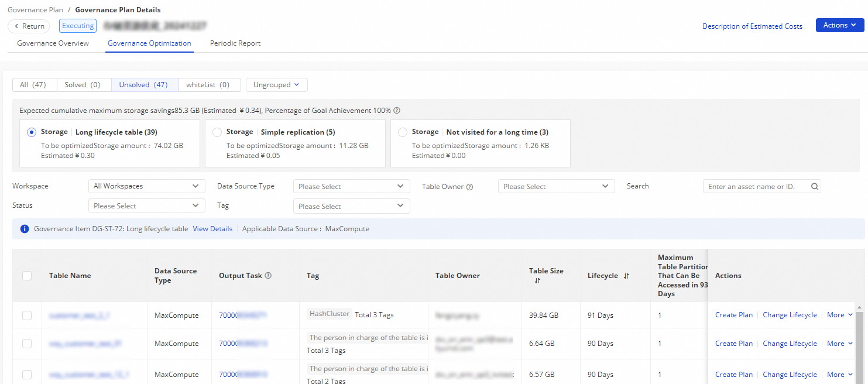This screenshot has height=384, width=868.
Task: Click Create Plan for 6.57 GB row
Action: pyautogui.click(x=734, y=375)
